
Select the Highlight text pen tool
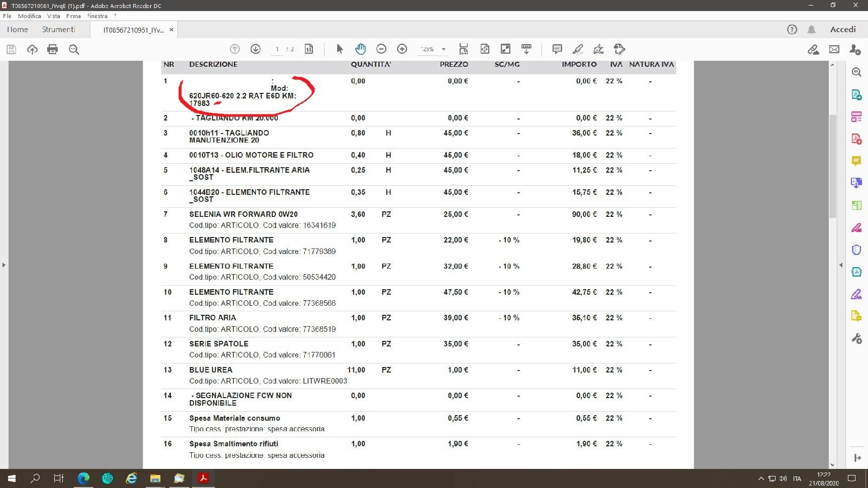578,49
